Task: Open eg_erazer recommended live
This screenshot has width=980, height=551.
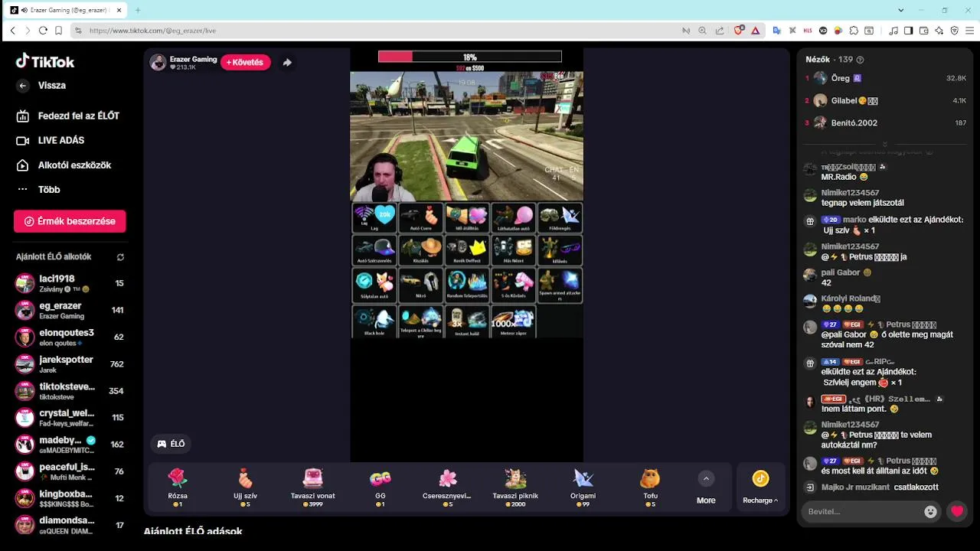Action: tap(70, 310)
